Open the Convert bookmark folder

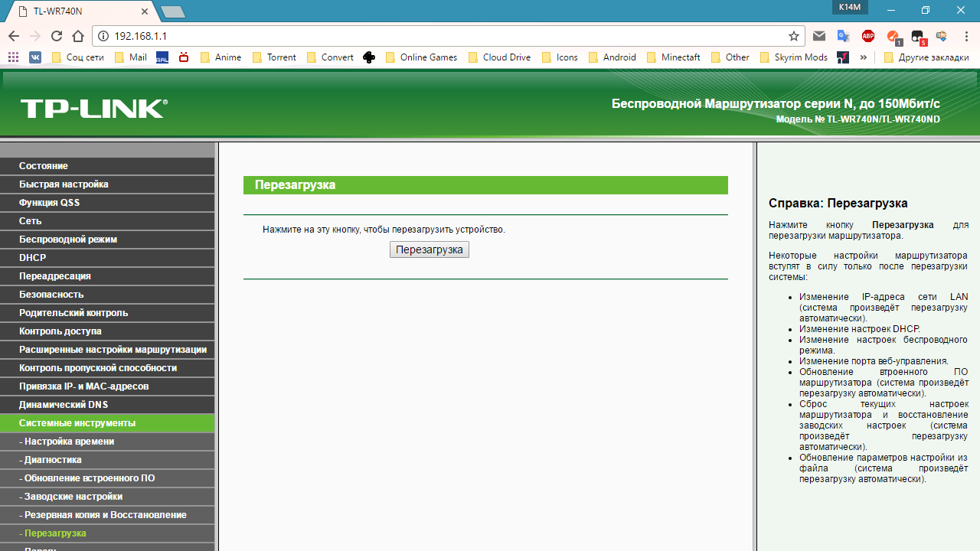[330, 57]
